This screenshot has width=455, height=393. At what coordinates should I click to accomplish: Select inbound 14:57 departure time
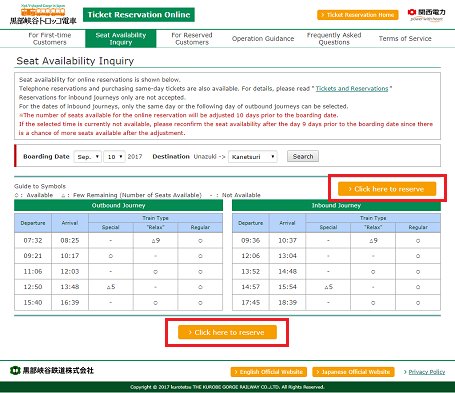[251, 287]
